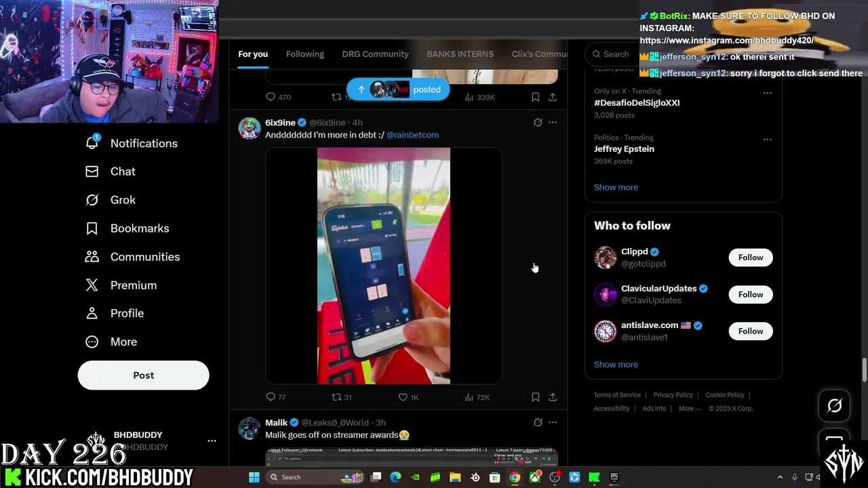Click the Post button

[x=143, y=375]
